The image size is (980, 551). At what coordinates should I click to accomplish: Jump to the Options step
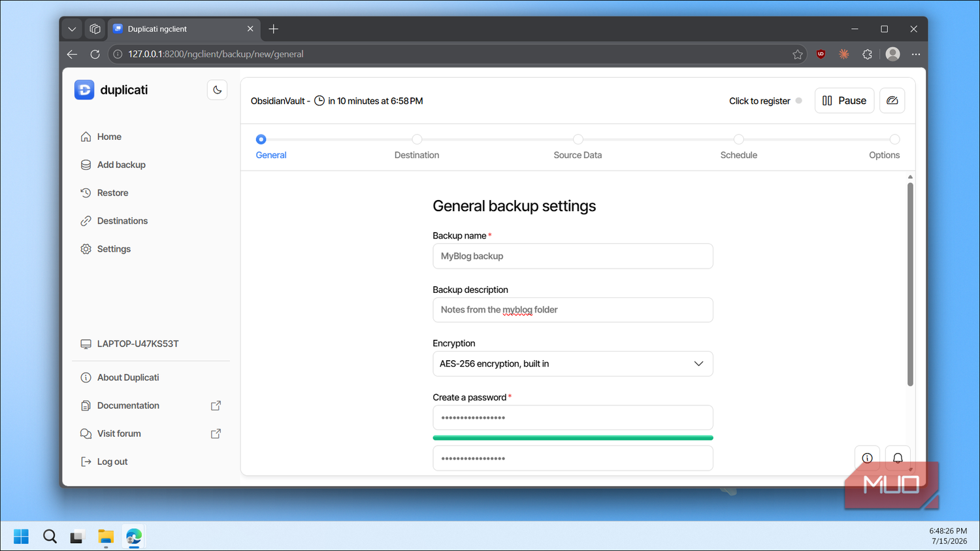885,148
